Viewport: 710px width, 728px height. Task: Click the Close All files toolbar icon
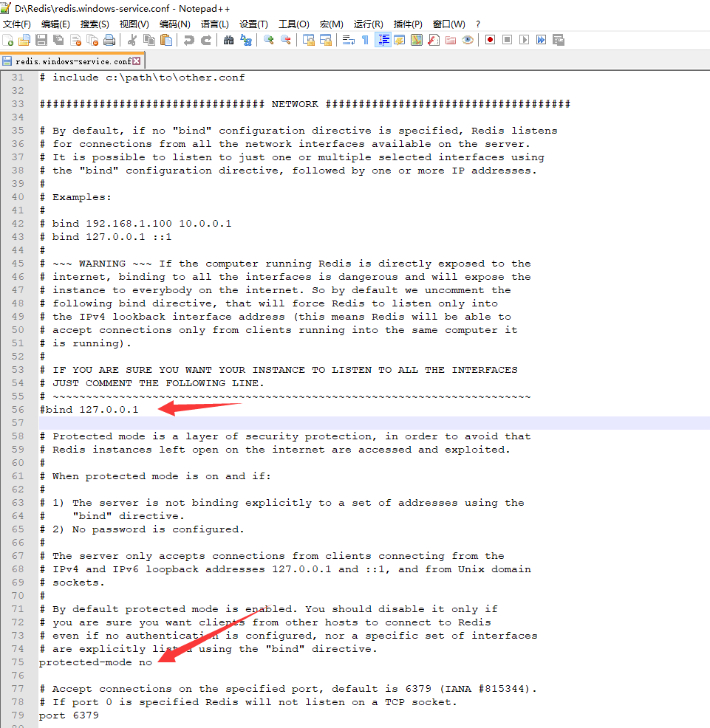tap(93, 41)
